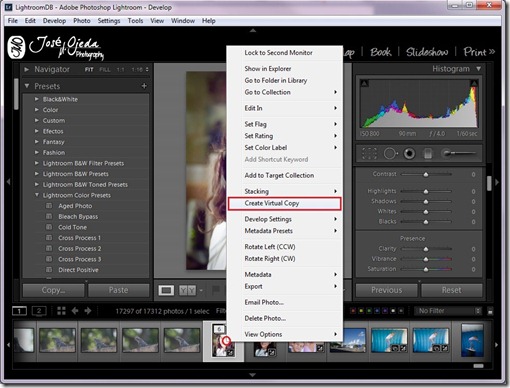Collapse filmstrip with bottom center arrow
510x388 pixels.
253,375
